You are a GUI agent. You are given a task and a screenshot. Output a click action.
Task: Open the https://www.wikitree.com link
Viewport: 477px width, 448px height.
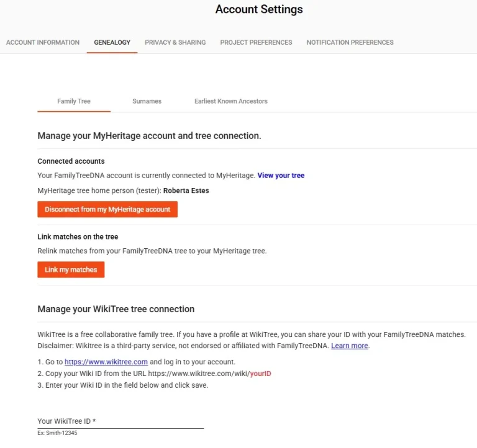(106, 362)
